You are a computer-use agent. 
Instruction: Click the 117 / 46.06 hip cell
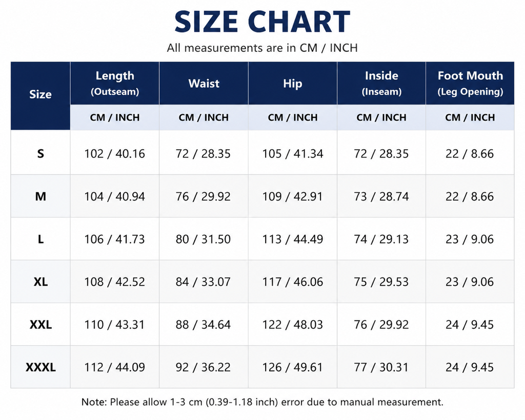[293, 282]
